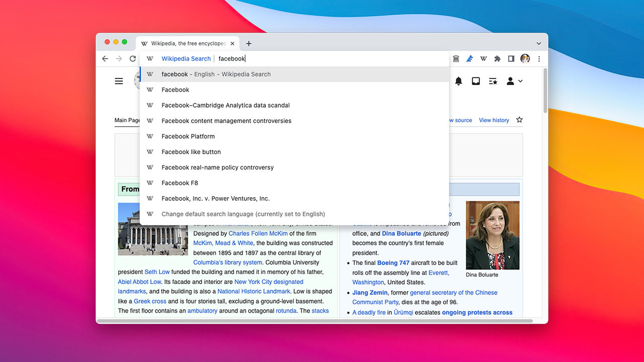The width and height of the screenshot is (644, 362).
Task: Open 'A deadly fire' link
Action: (369, 312)
